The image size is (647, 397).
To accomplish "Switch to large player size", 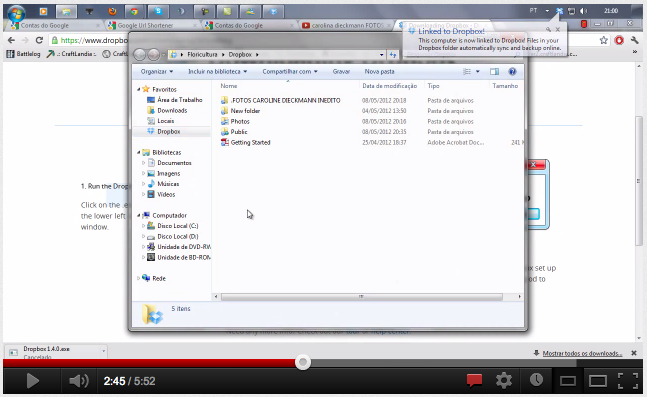I will [597, 381].
